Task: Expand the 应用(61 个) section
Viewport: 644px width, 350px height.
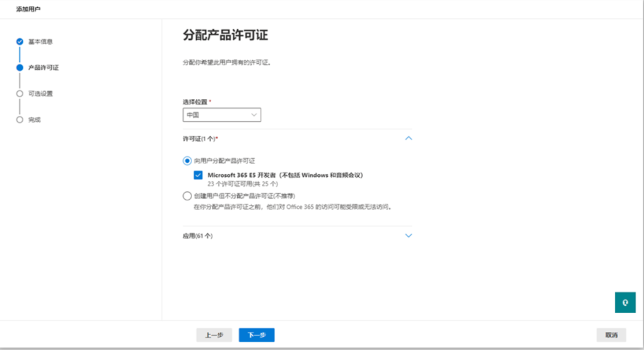Action: (x=408, y=236)
